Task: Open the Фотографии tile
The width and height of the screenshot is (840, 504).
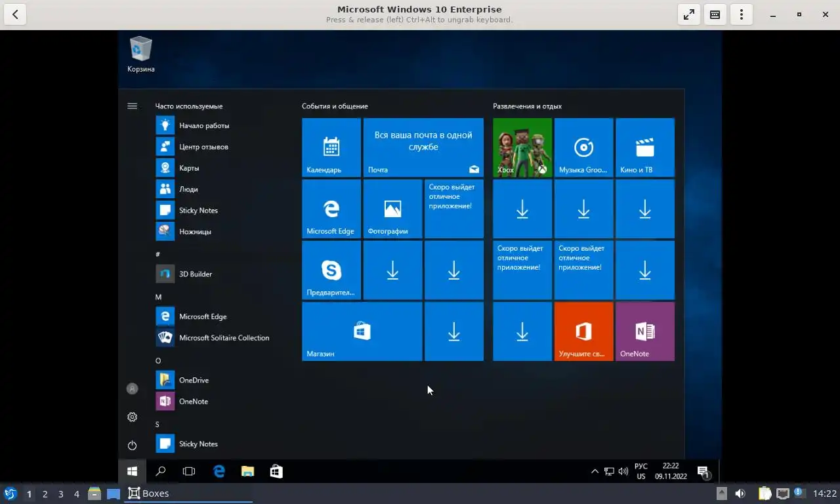Action: (392, 209)
